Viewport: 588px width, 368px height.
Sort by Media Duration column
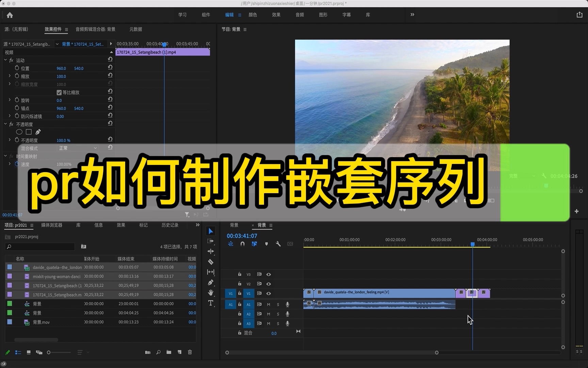coord(165,259)
